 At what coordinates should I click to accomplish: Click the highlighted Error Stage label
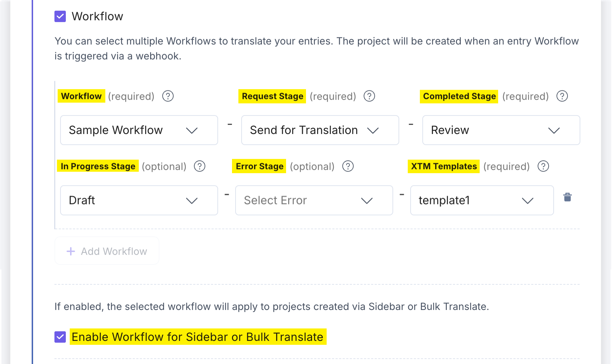(259, 166)
